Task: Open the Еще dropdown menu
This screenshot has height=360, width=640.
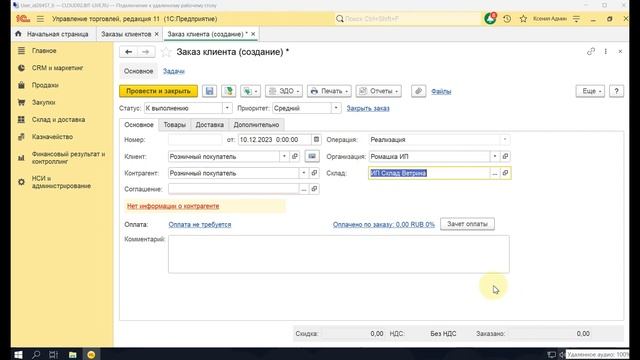Action: coord(590,91)
